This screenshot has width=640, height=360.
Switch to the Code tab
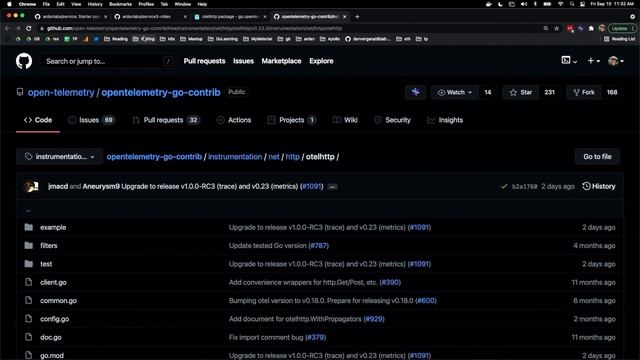(x=38, y=120)
